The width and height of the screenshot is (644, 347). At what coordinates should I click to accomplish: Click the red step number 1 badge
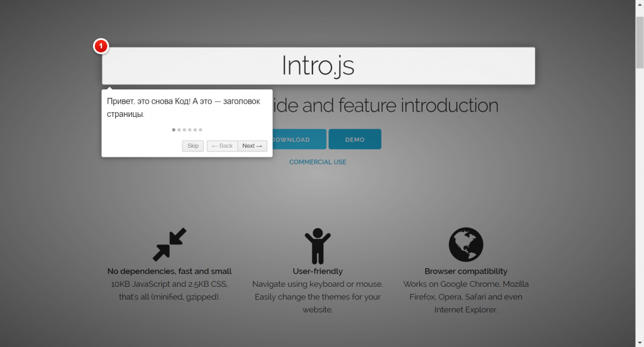pyautogui.click(x=101, y=46)
